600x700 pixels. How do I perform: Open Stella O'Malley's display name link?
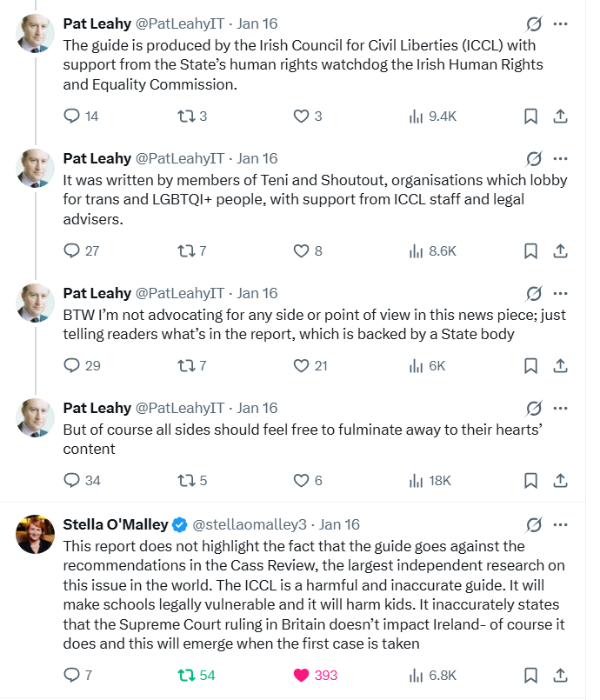coord(116,524)
